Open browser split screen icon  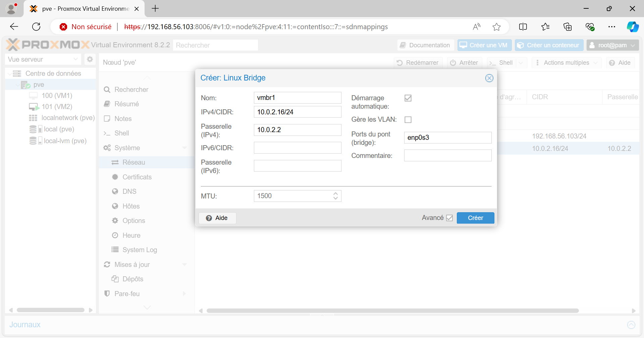click(x=523, y=27)
